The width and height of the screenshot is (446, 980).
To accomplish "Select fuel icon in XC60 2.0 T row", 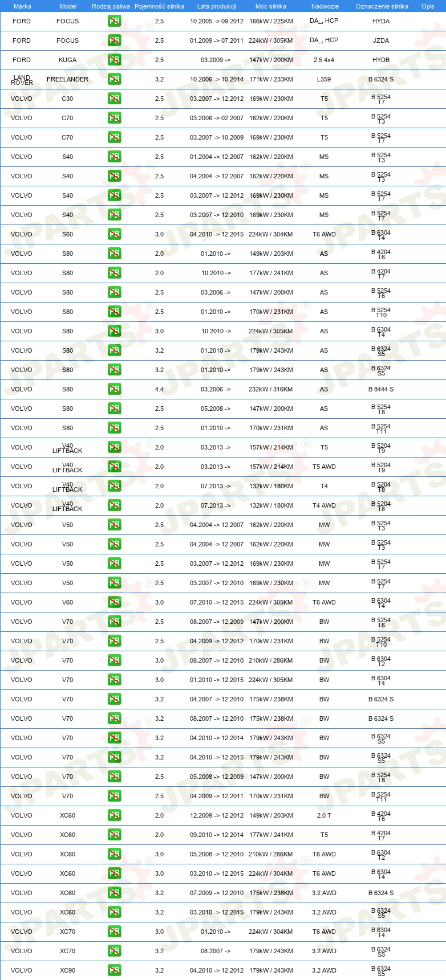I will point(114,815).
